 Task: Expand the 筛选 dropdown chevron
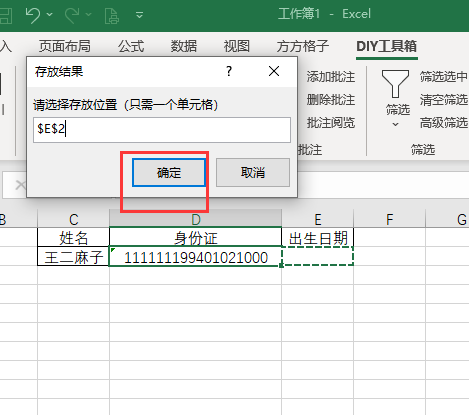395,125
